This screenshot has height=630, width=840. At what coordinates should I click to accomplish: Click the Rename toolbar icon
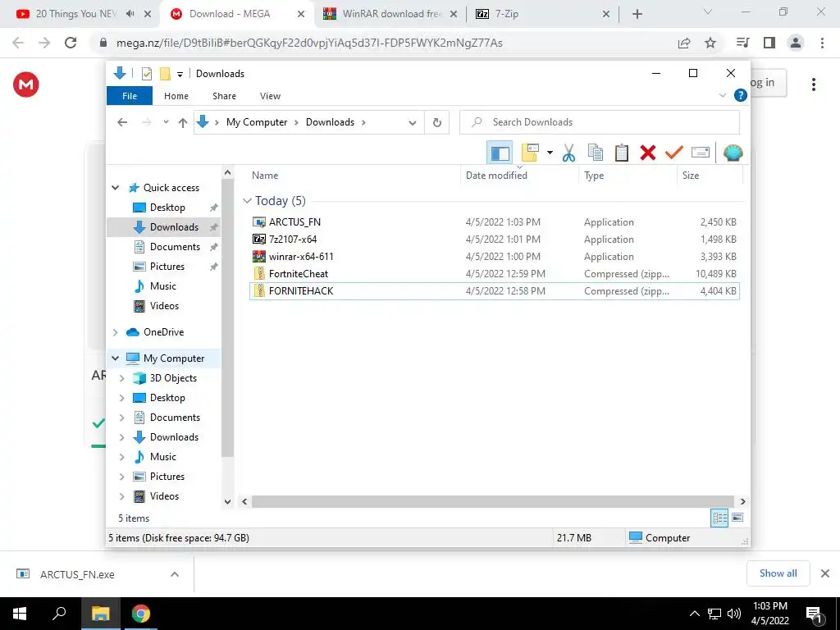[x=701, y=153]
